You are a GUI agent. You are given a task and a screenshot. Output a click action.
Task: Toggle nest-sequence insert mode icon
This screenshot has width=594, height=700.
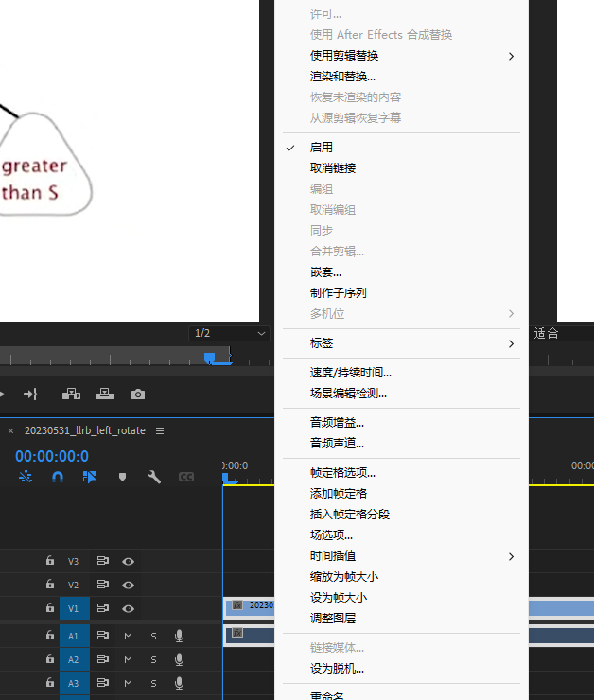click(26, 477)
